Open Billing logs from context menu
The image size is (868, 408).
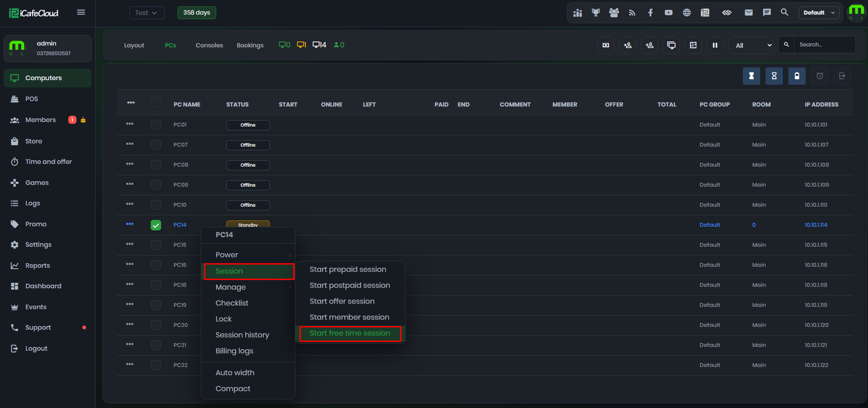pyautogui.click(x=248, y=351)
